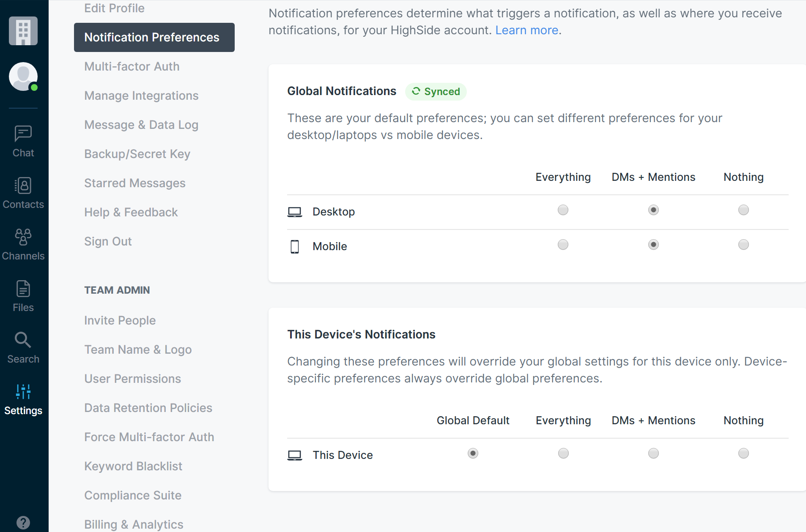
Task: Click the Global Default column header
Action: 473,420
